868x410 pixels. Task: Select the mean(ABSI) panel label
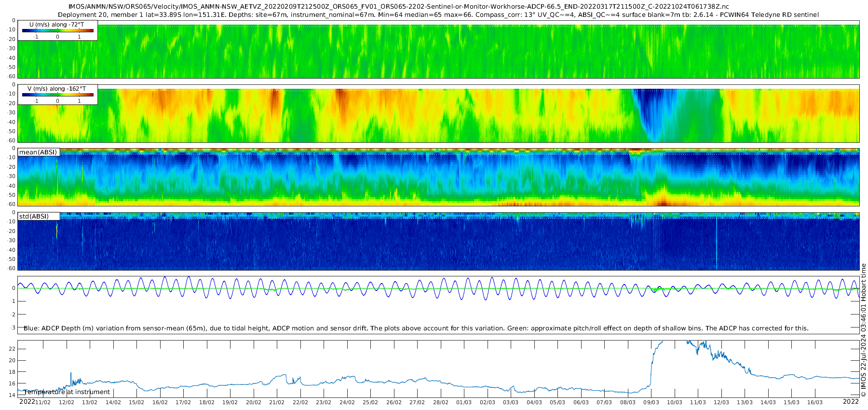point(39,152)
